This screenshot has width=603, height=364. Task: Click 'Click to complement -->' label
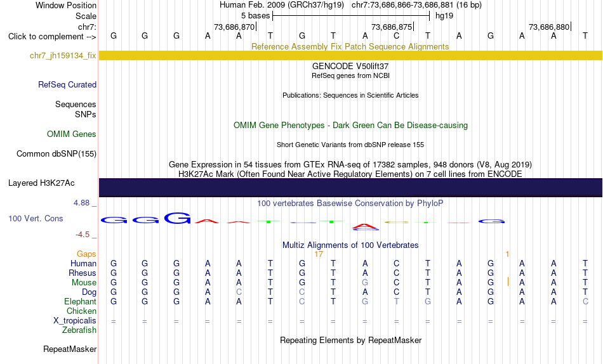click(x=52, y=37)
